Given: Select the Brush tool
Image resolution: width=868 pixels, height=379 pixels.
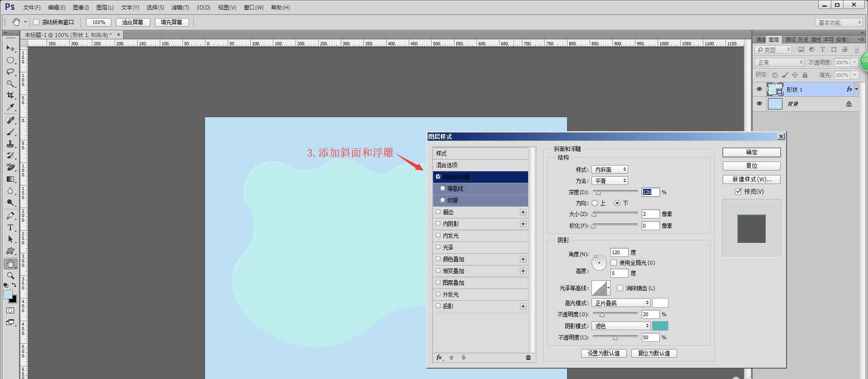Looking at the screenshot, I should [10, 132].
